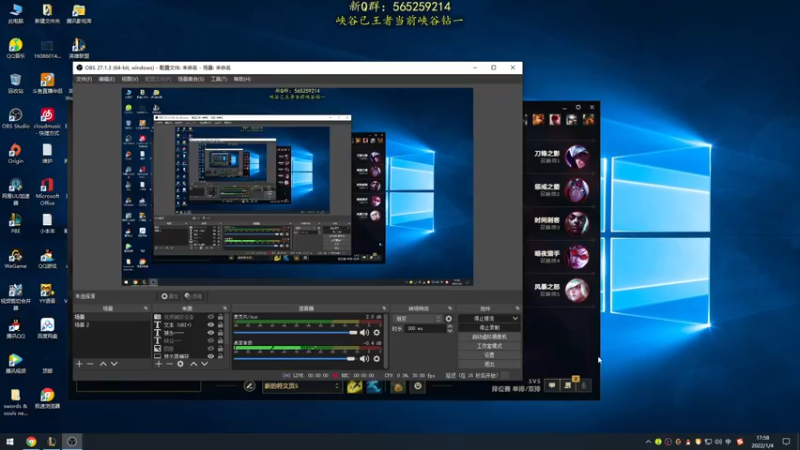The image size is (800, 450).
Task: Open WeGame desktop shortcut
Action: pos(15,259)
